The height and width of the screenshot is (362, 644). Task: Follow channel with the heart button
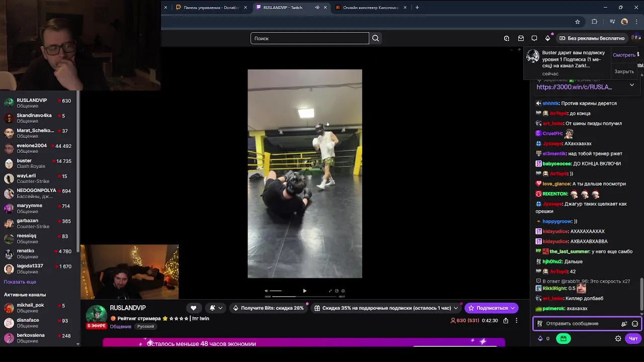pyautogui.click(x=193, y=308)
